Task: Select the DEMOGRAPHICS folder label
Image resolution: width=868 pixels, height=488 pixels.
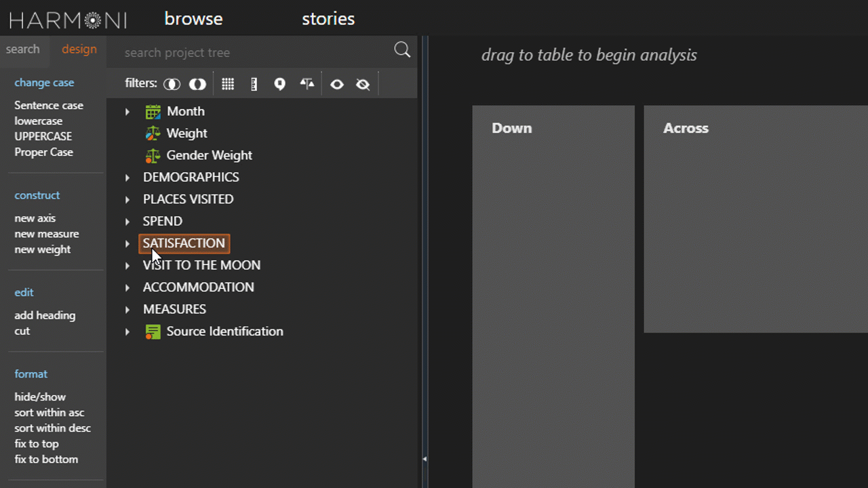Action: (191, 178)
